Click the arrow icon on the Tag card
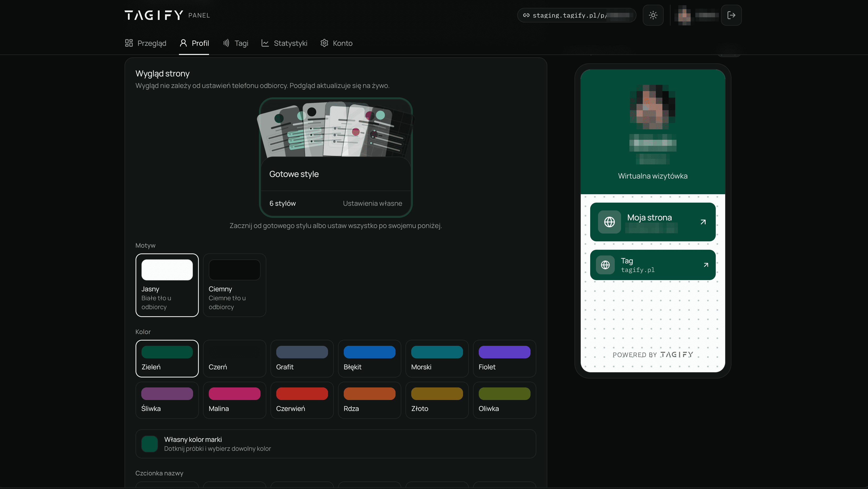The width and height of the screenshot is (868, 489). (x=706, y=265)
